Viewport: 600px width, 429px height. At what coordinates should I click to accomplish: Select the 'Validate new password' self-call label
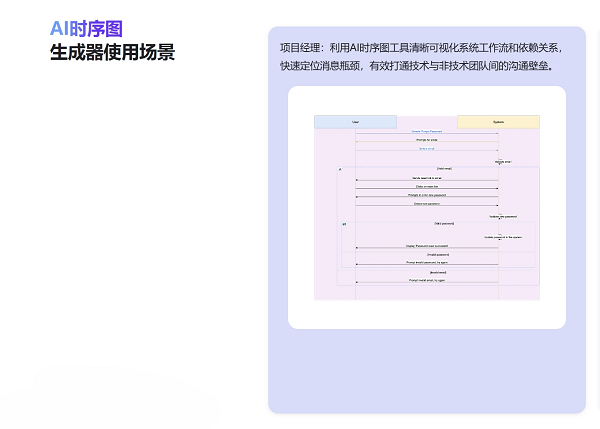[x=503, y=216]
